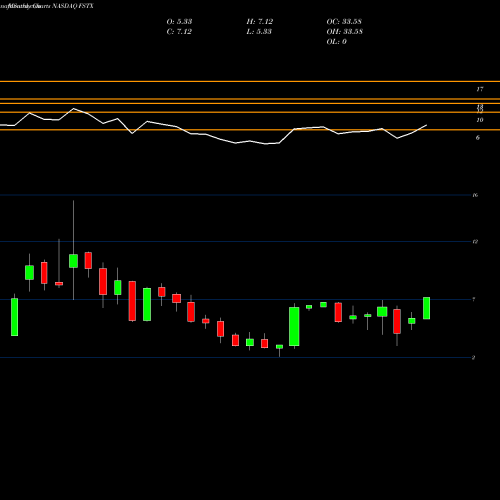Screen dimensions: 500x500
Task: Click the large green candle after the bottom
Action: coord(294,326)
